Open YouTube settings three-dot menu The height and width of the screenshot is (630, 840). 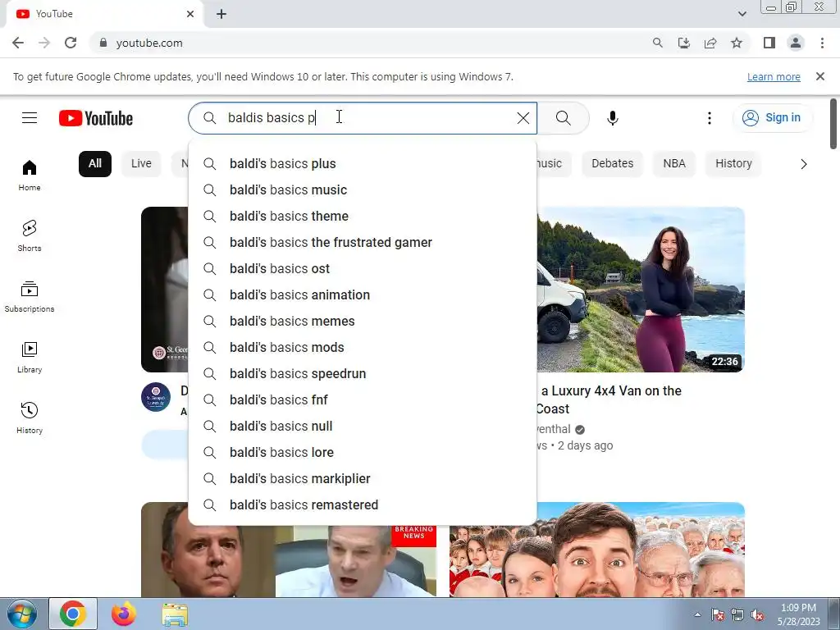point(710,118)
